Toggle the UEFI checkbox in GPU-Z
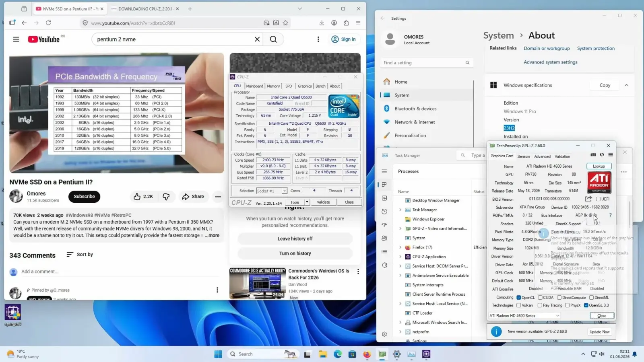Viewport: 644px width, 362px height. point(598,199)
